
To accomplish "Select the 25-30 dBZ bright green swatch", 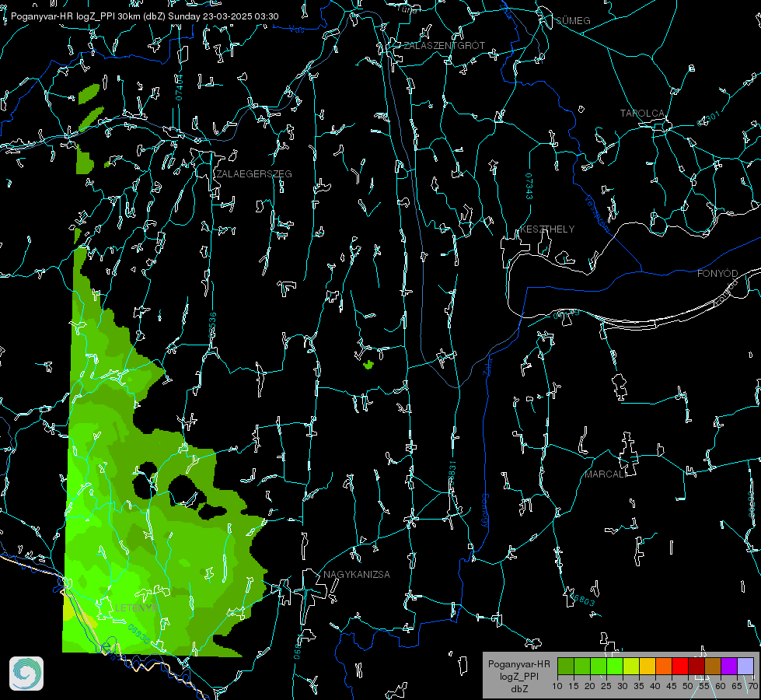I will [x=615, y=666].
